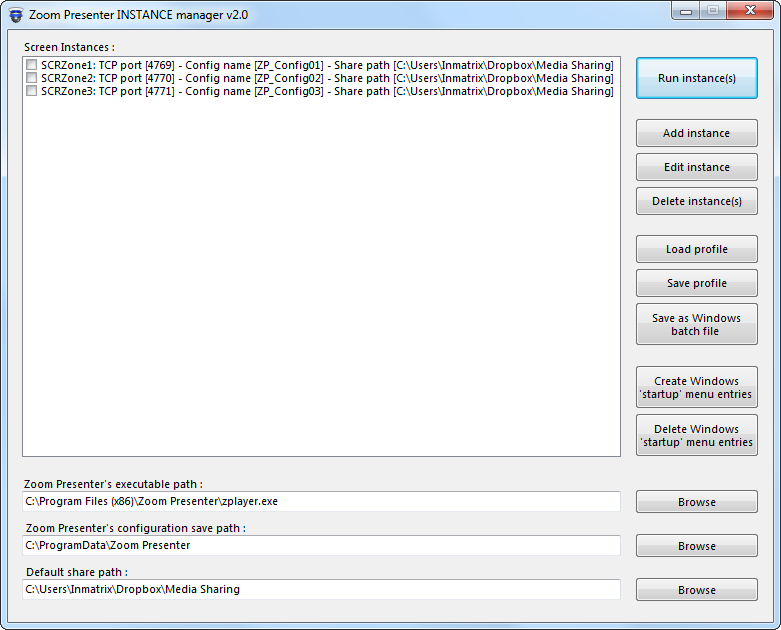781x630 pixels.
Task: Create Windows 'startup' menu entries
Action: click(x=696, y=387)
